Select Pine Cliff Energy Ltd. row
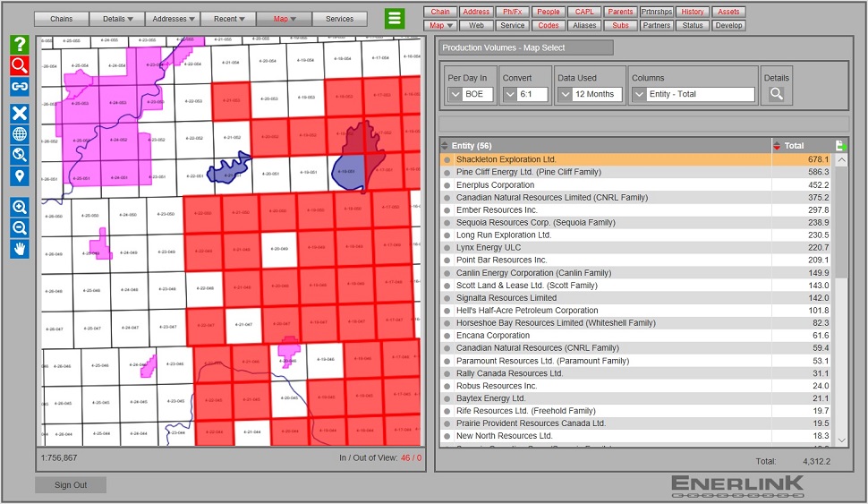The height and width of the screenshot is (504, 868). tap(636, 172)
